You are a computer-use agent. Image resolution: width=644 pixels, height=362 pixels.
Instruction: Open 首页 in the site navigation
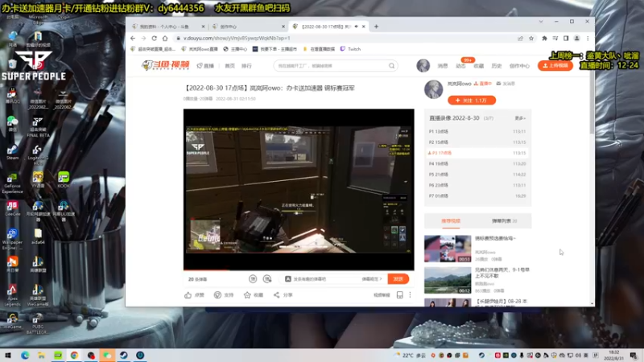click(229, 66)
